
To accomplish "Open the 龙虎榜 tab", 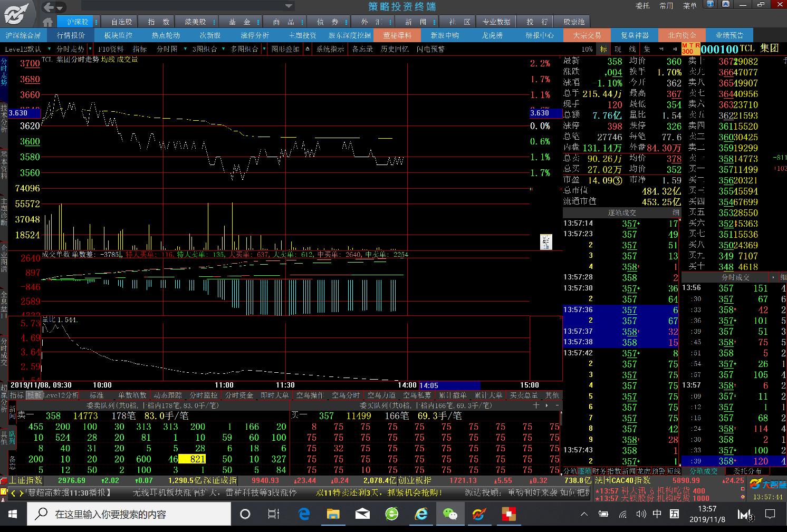I will 492,35.
